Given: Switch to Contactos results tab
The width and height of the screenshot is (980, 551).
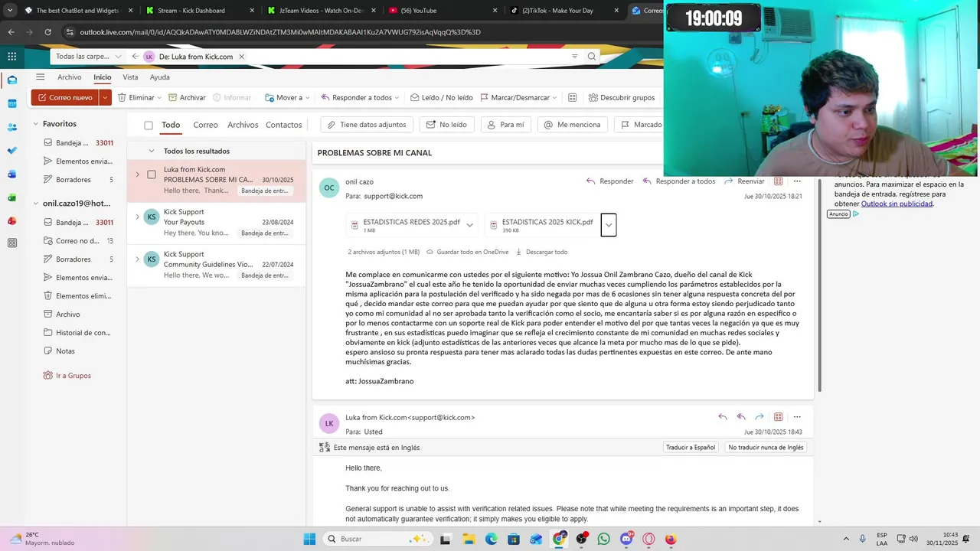Looking at the screenshot, I should click(x=284, y=125).
